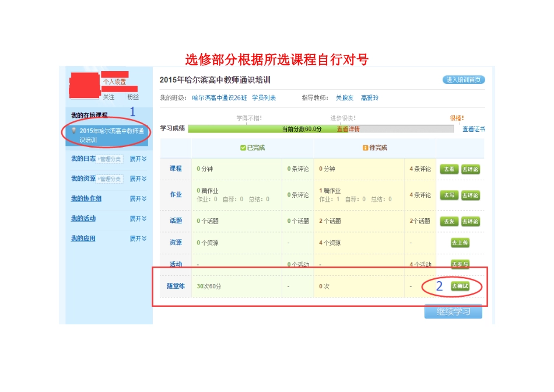
Task: Click lightbulb icon beside sidebar course
Action: [x=74, y=131]
